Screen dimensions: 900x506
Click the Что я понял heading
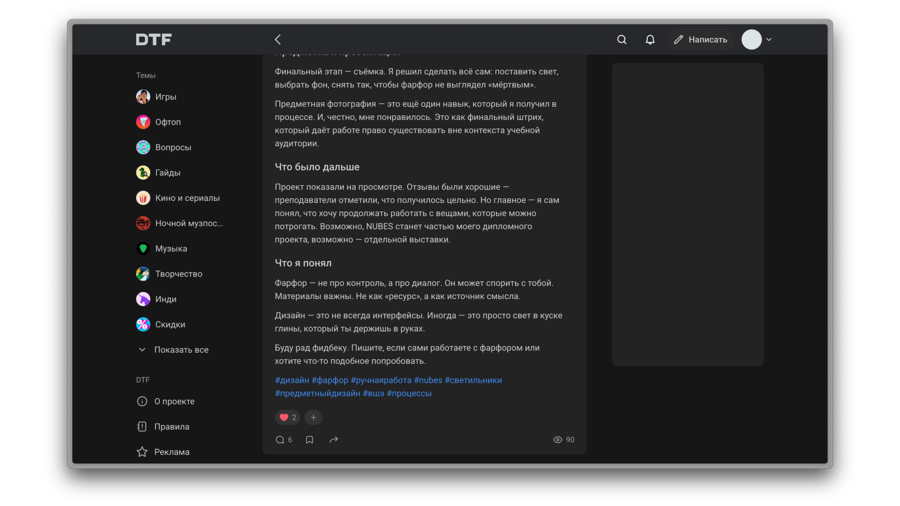click(x=303, y=263)
